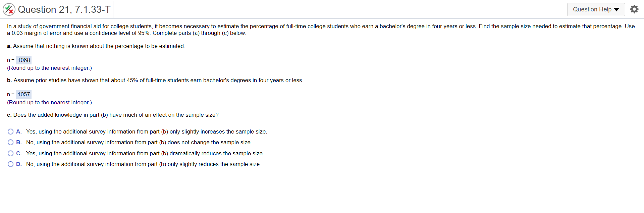The image size is (644, 213).
Task: Click the part c question prompt text
Action: (x=113, y=115)
